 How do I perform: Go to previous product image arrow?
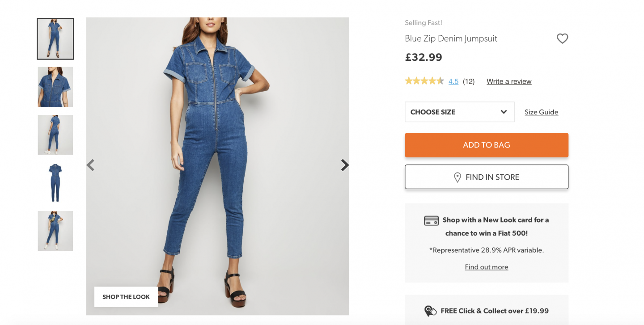point(91,165)
